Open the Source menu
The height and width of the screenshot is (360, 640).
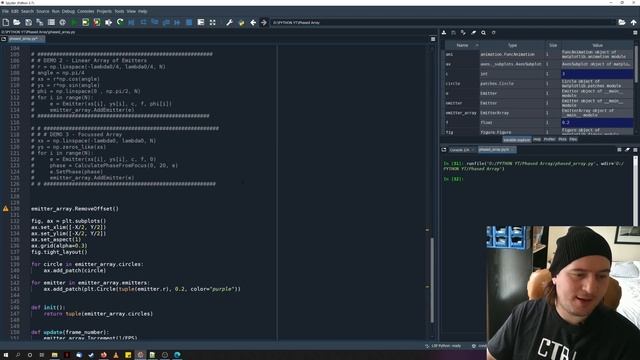coord(42,11)
